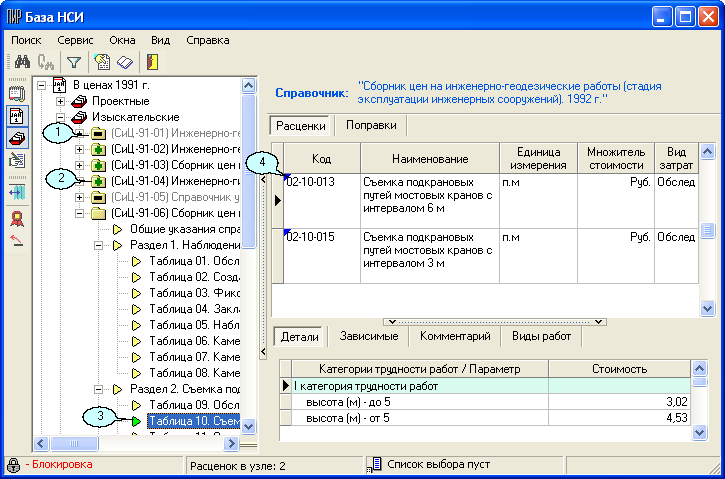This screenshot has width=725, height=479.
Task: Expand the Проектные tree node
Action: coord(61,101)
